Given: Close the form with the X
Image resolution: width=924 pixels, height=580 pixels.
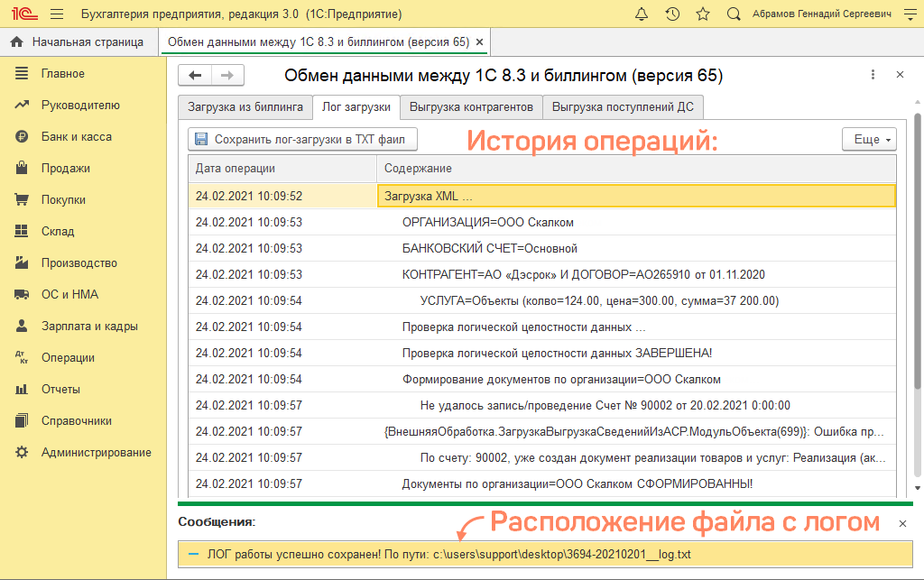Looking at the screenshot, I should (900, 75).
